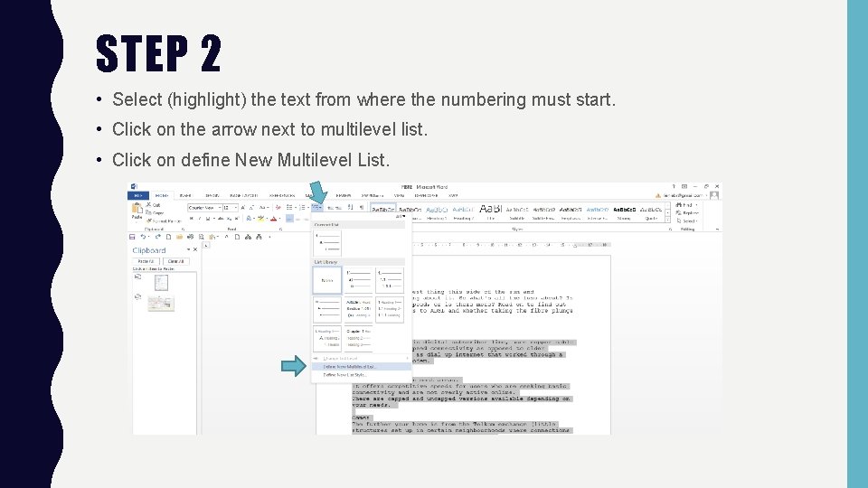Click the Word Help question mark icon
Screen dimensions: 868x488
(x=674, y=186)
